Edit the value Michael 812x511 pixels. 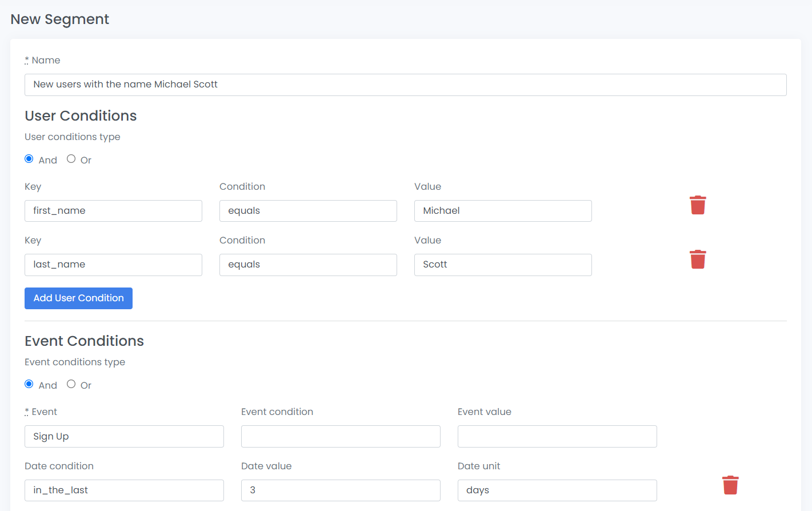(503, 211)
